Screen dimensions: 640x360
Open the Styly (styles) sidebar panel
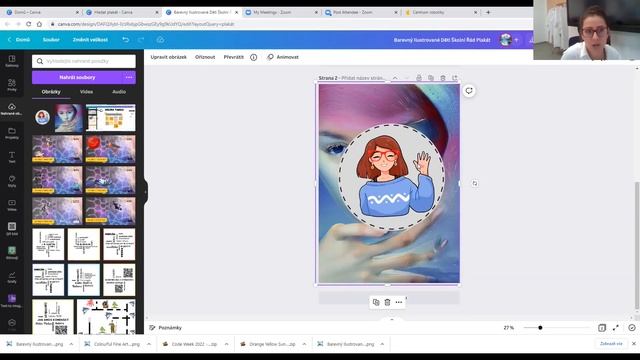click(x=12, y=181)
